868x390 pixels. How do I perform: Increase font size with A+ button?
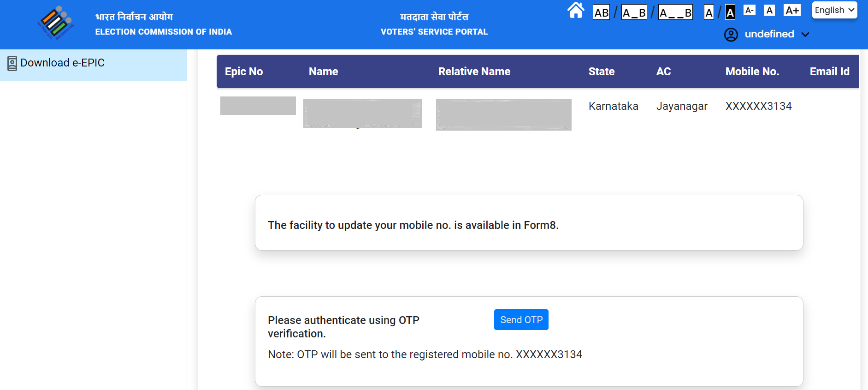792,11
